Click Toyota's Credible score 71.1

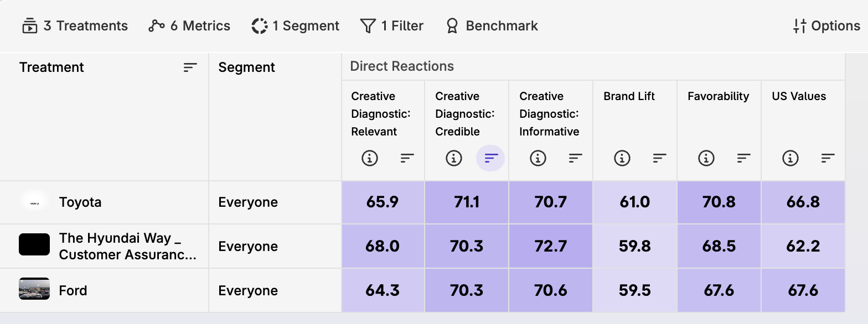[467, 202]
